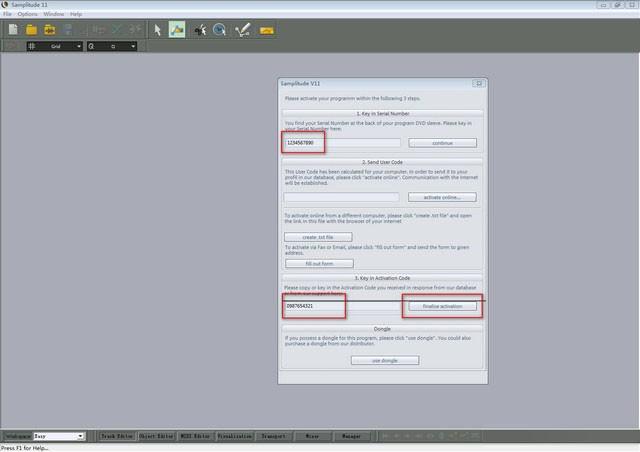Click the Load Audio File icon
The width and height of the screenshot is (640, 452).
coord(48,30)
